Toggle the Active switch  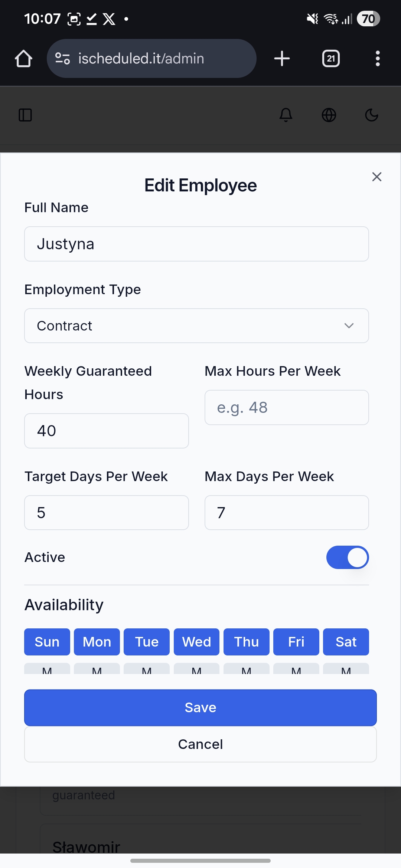[x=347, y=557]
